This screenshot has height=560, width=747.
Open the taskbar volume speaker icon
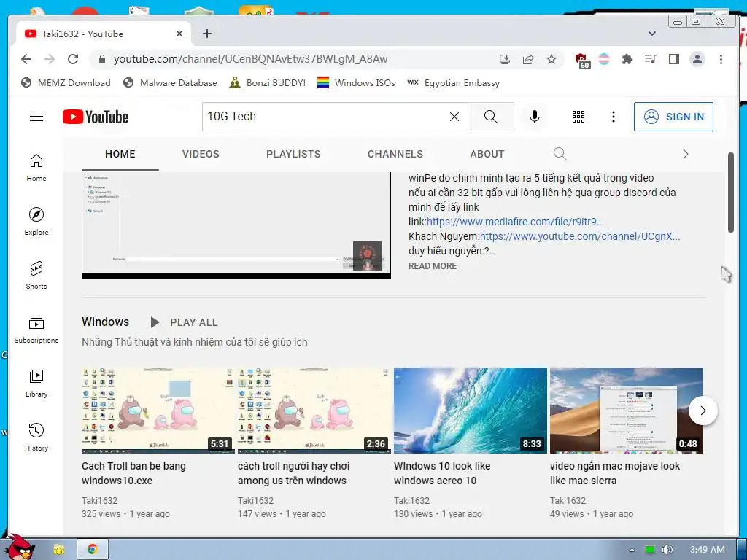[667, 550]
